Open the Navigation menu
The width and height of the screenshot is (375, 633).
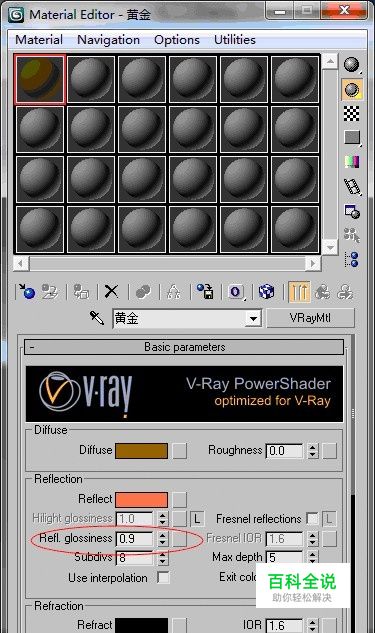[108, 40]
